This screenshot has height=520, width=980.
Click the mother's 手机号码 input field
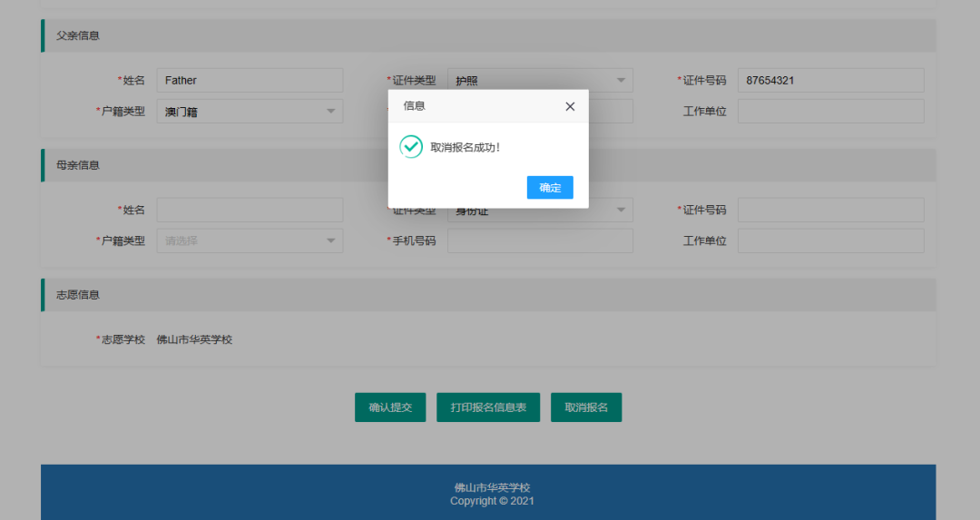click(x=540, y=240)
